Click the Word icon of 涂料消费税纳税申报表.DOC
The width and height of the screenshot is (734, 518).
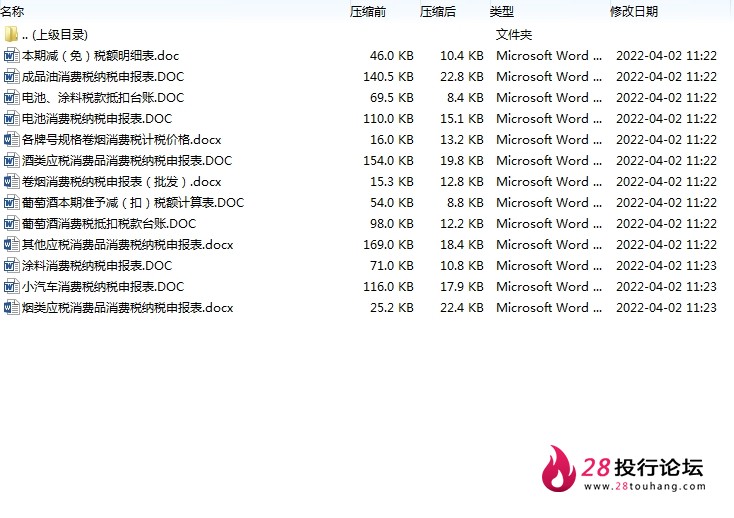coord(11,266)
